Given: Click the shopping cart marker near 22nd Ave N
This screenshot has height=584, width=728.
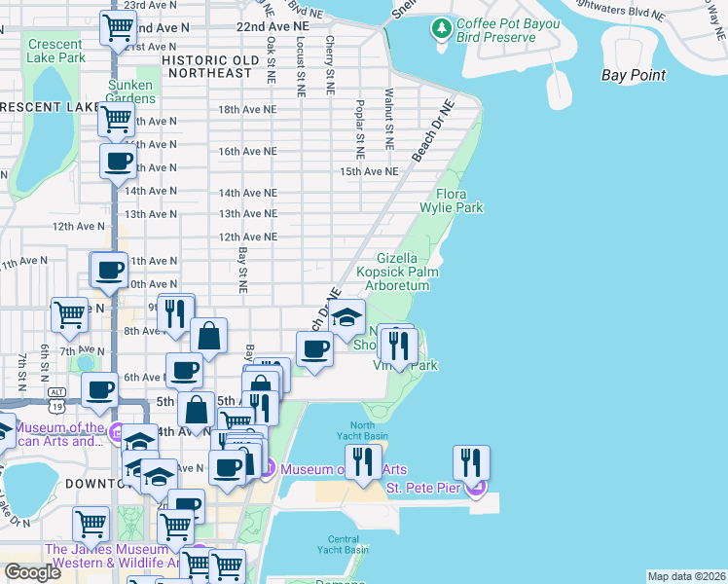Looking at the screenshot, I should point(118,30).
